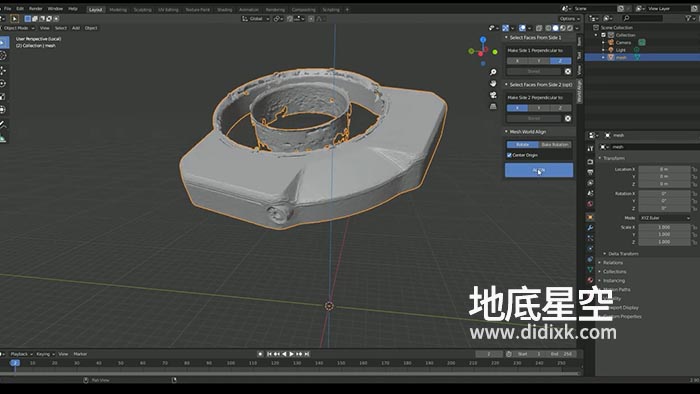Collapse the Select Faces From Side 1 panel
This screenshot has height=394, width=700.
click(506, 37)
